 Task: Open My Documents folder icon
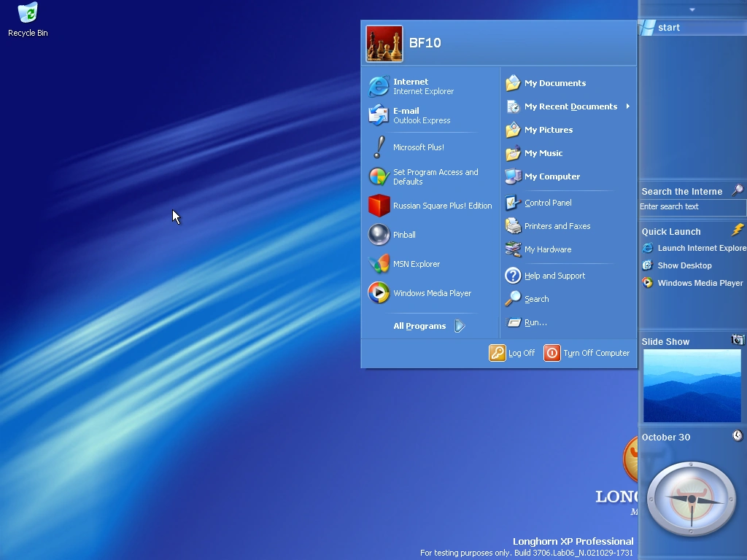(513, 83)
